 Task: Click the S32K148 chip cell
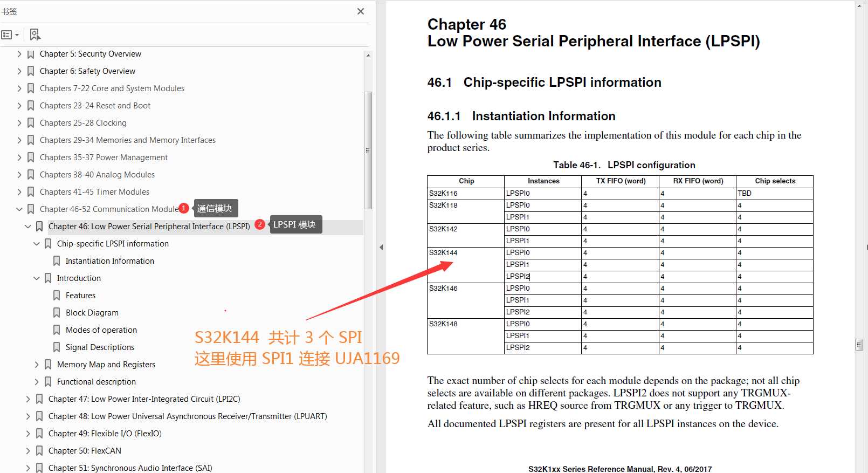[466, 337]
